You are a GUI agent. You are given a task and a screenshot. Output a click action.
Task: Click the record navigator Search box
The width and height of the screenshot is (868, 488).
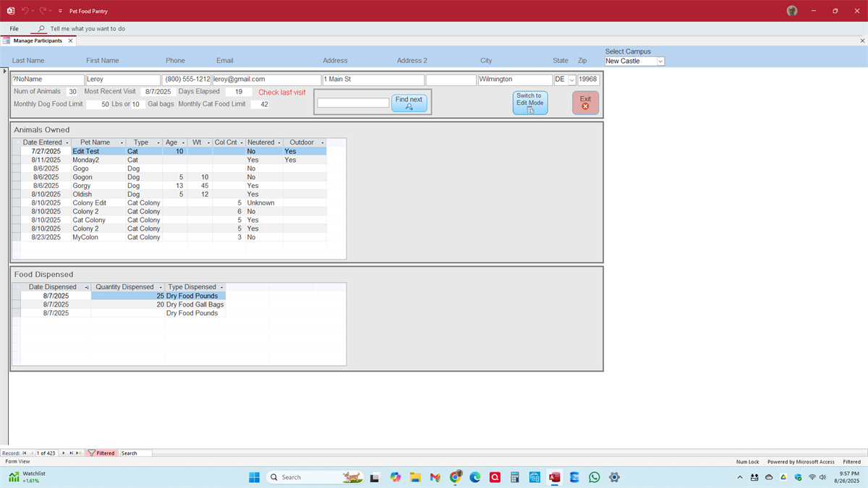(135, 453)
